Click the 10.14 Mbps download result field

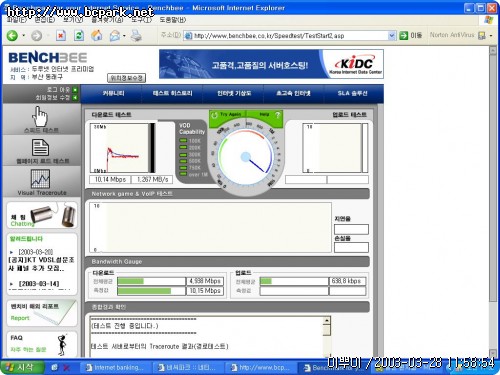(110, 180)
